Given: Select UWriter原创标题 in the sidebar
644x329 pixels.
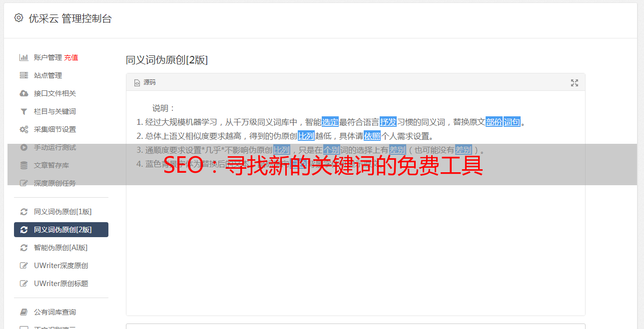Looking at the screenshot, I should [x=61, y=284].
